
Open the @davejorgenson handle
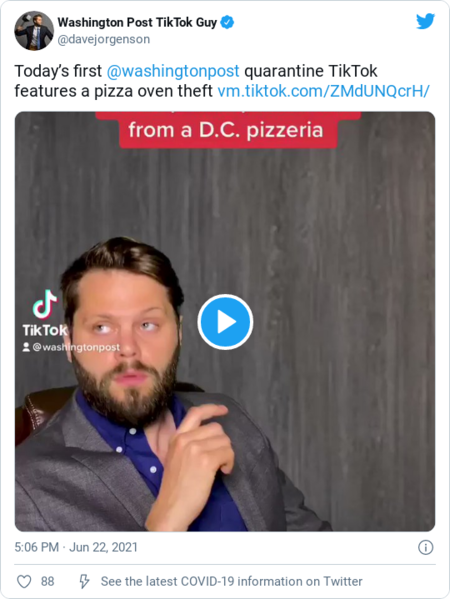pyautogui.click(x=104, y=39)
